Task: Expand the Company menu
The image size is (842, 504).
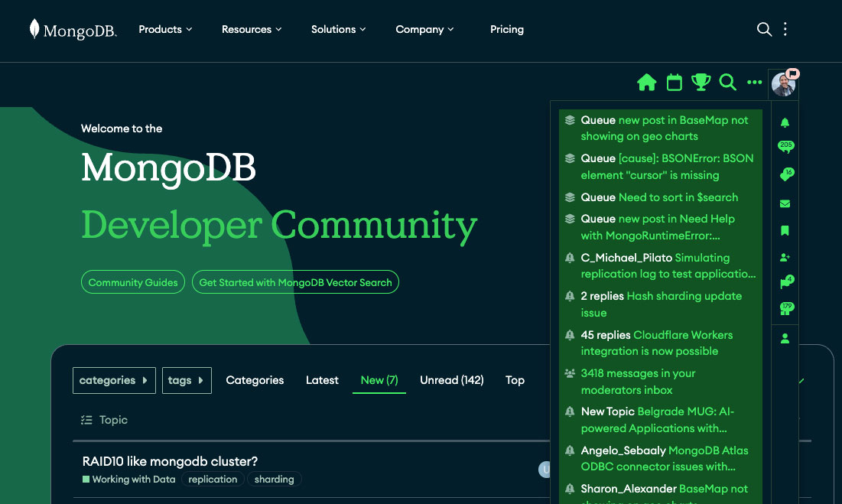Action: 424,30
